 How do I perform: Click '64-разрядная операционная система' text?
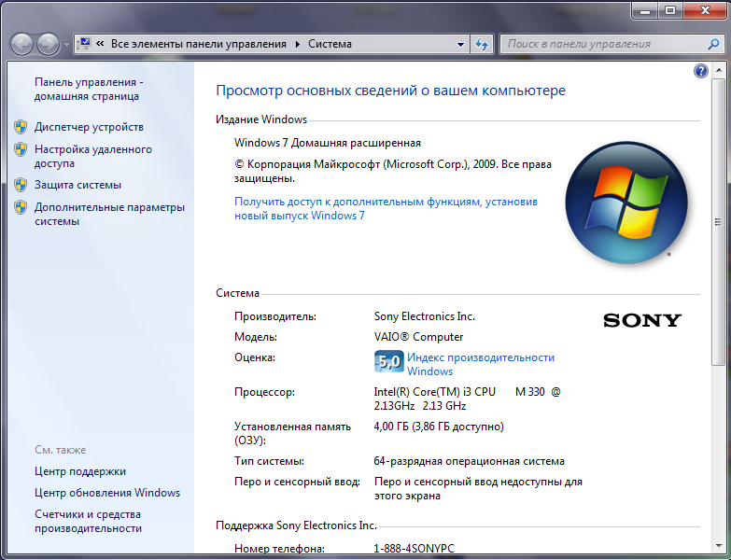[x=469, y=461]
